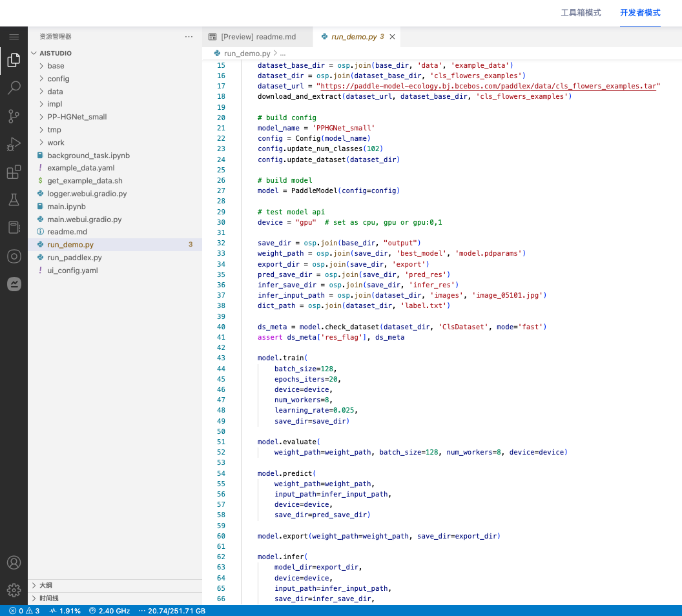Switch to 工具箱模式 toolbox mode
The height and width of the screenshot is (616, 682).
[x=581, y=13]
